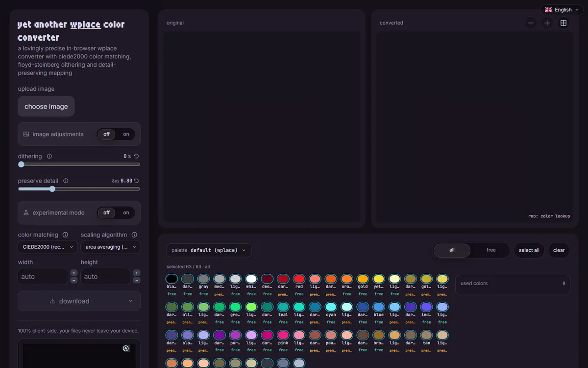Toggle the black color swatch
This screenshot has width=588, height=368.
171,279
